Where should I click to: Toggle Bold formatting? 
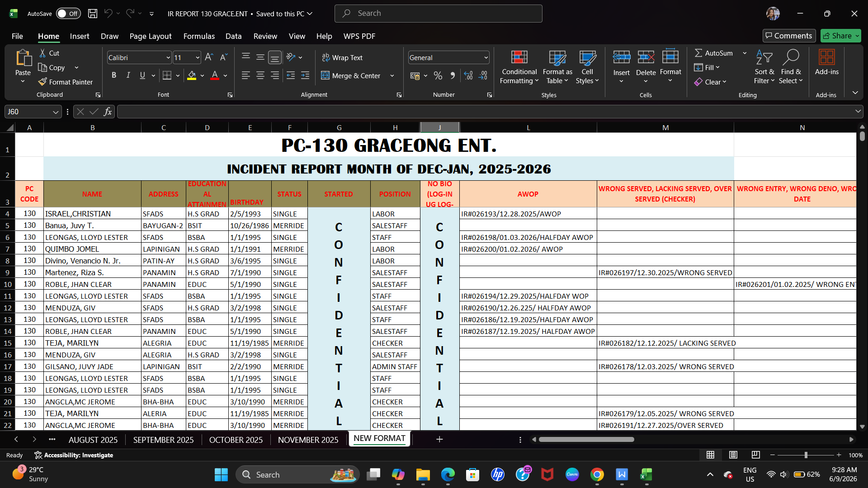coord(114,75)
